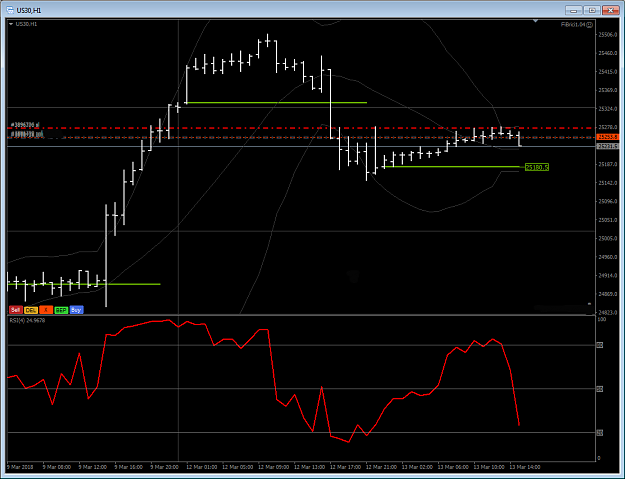Click the RSI scale value 100
The width and height of the screenshot is (625, 479).
(602, 319)
